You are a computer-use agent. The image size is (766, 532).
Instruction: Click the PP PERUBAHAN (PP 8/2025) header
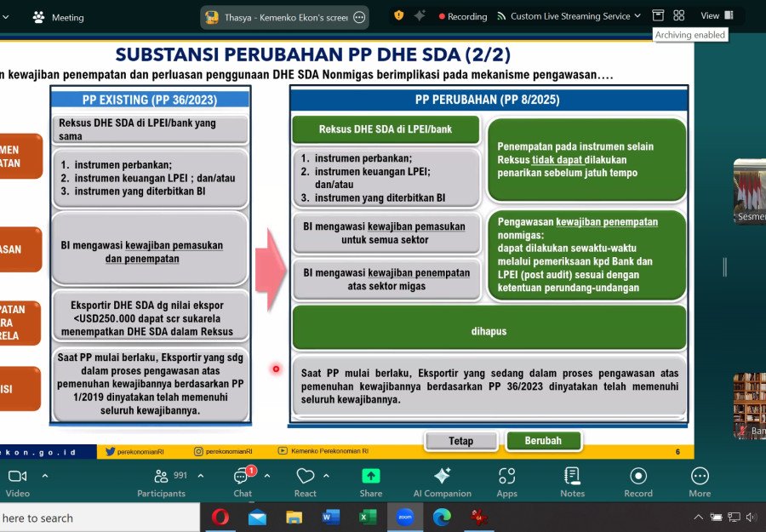488,100
